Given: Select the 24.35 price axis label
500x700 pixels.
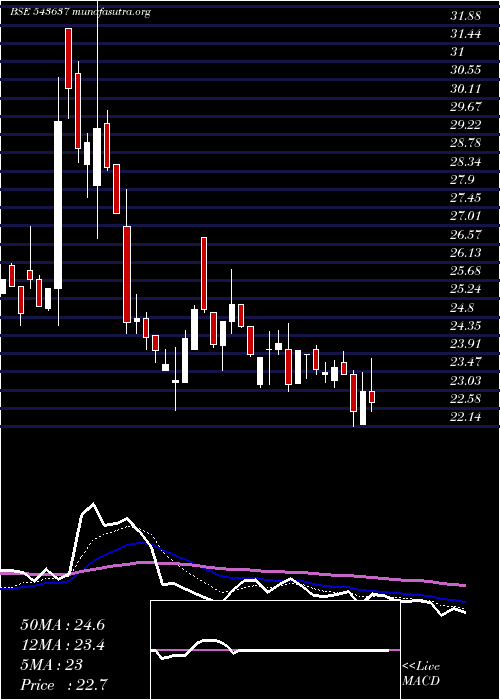Looking at the screenshot, I should coord(466,325).
